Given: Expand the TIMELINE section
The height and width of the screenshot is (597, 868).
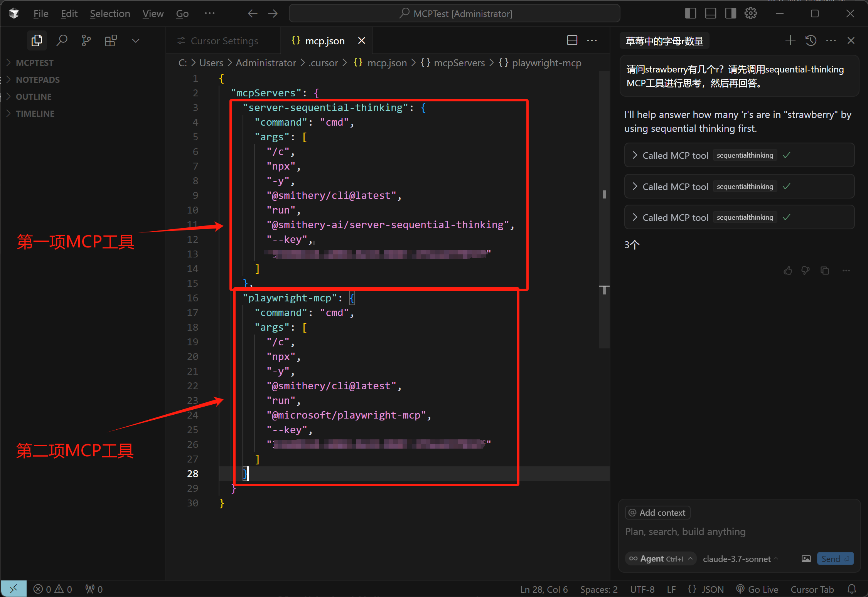Looking at the screenshot, I should pyautogui.click(x=35, y=114).
